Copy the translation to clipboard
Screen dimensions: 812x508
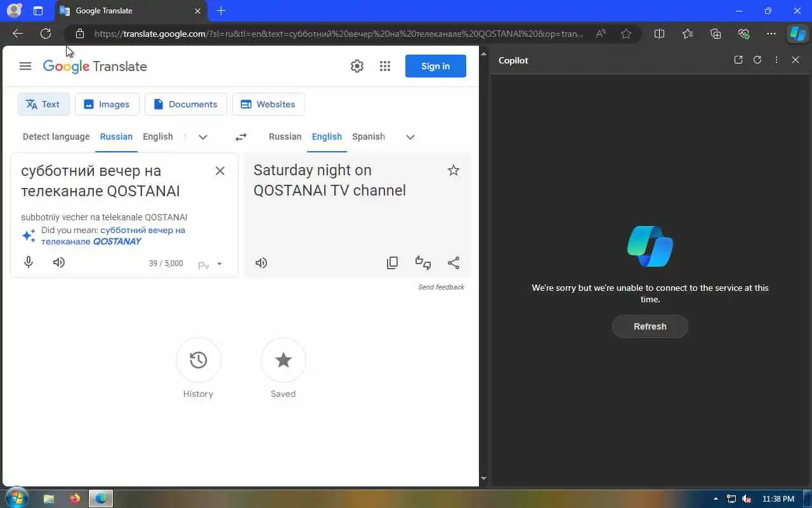point(393,263)
